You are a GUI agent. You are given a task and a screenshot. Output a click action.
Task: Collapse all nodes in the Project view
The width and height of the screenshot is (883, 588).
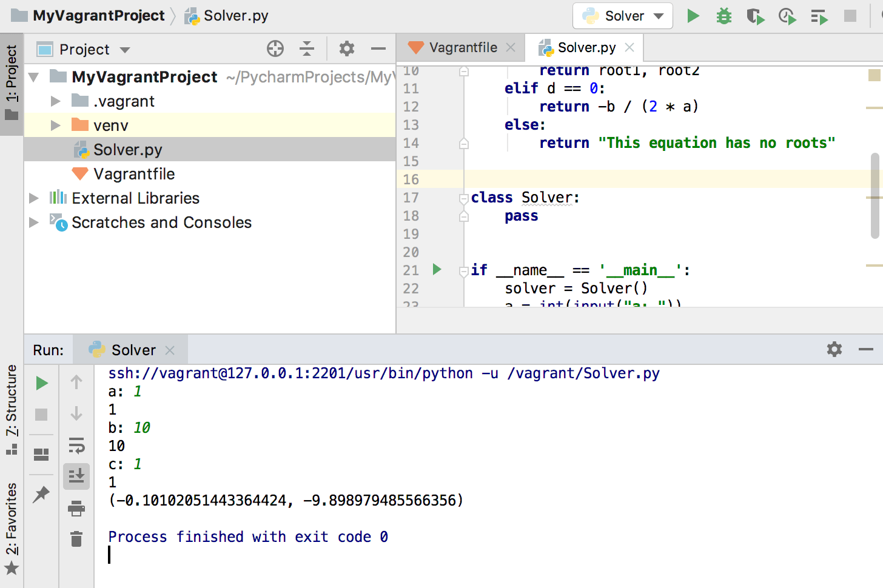307,49
